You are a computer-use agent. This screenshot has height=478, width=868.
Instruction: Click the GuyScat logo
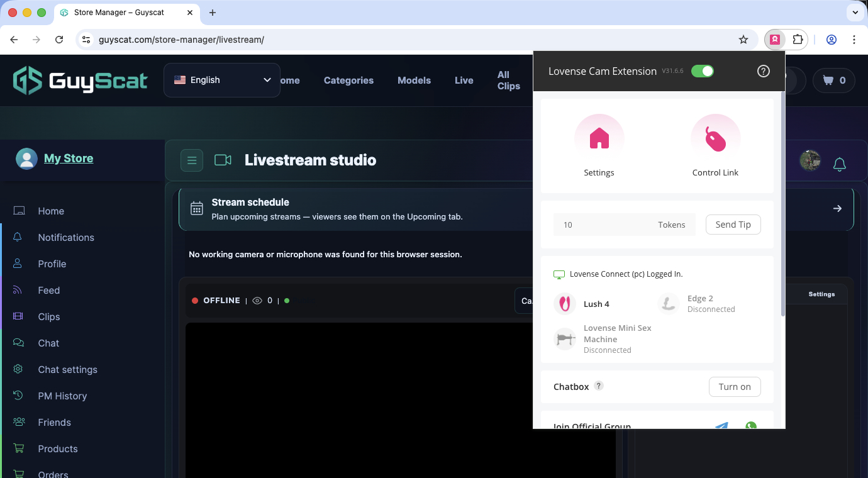pyautogui.click(x=81, y=81)
